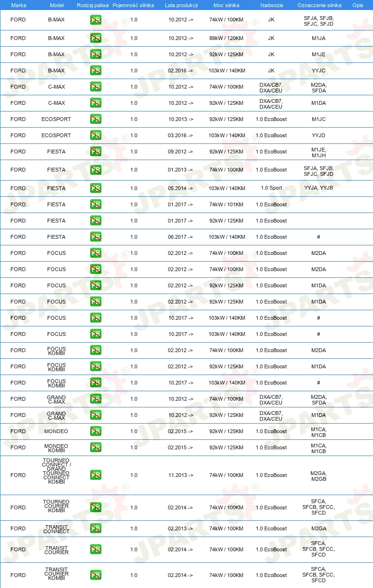Screen dimensions: 373x588
Task: Select the 03.2016 -> production date cell
Action: pyautogui.click(x=181, y=135)
